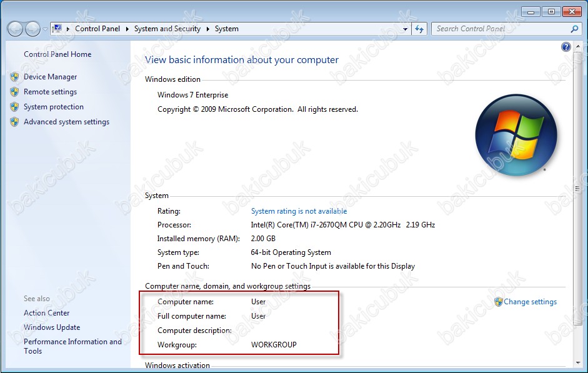
Task: Expand the arrow after System and Security
Action: [207, 29]
